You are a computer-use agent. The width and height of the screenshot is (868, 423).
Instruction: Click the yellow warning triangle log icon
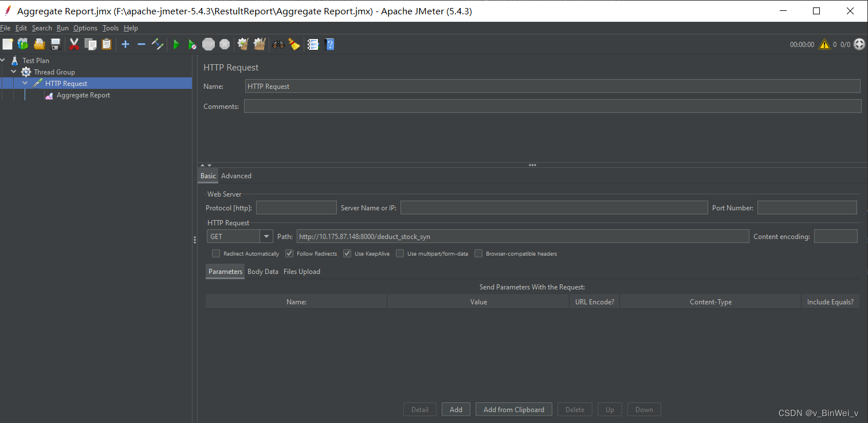tap(824, 44)
